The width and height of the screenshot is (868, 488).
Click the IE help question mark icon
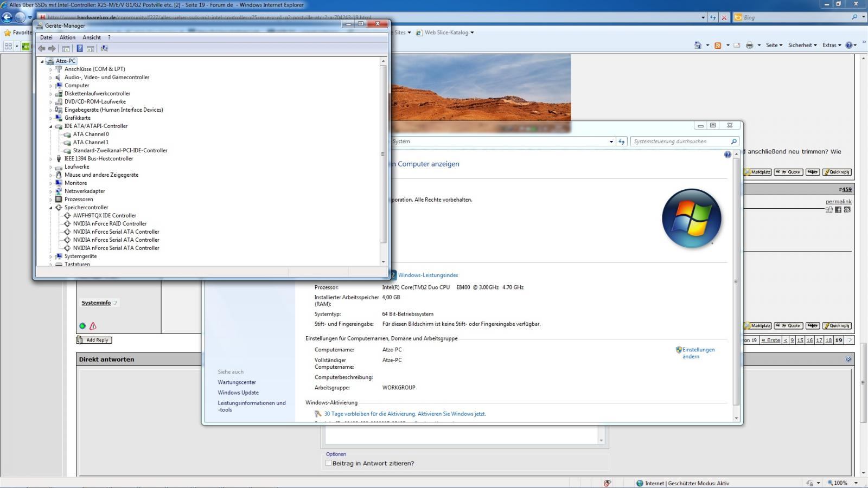pos(849,45)
